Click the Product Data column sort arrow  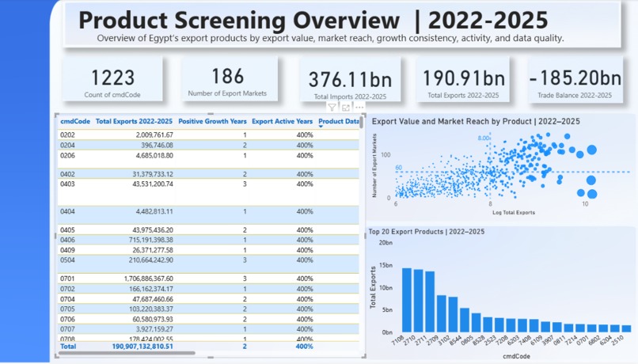click(x=321, y=127)
